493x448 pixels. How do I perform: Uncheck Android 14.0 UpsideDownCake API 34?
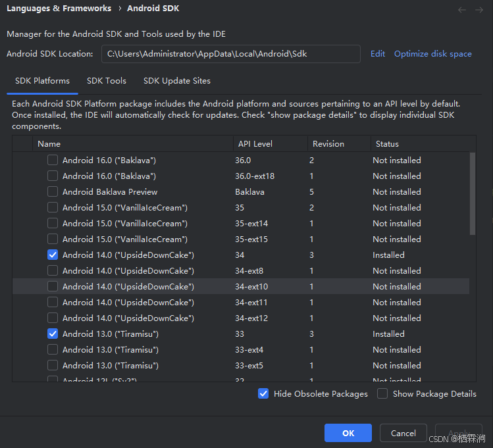53,255
